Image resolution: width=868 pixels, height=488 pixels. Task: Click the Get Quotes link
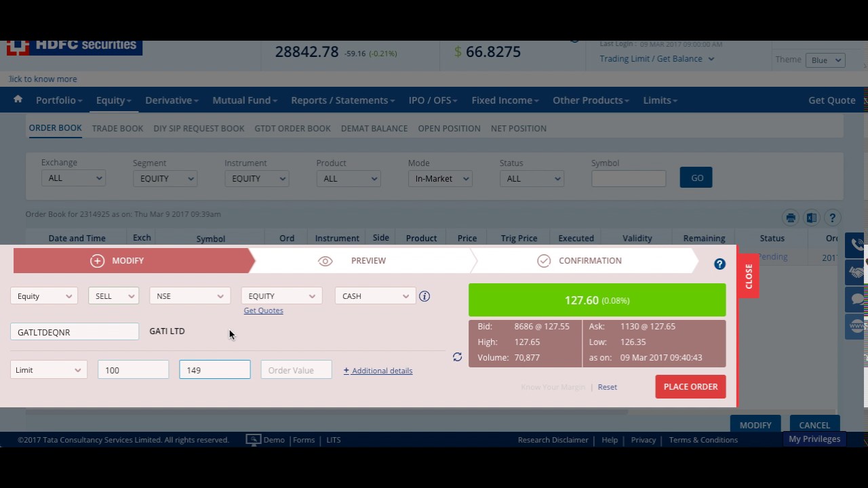[263, 310]
